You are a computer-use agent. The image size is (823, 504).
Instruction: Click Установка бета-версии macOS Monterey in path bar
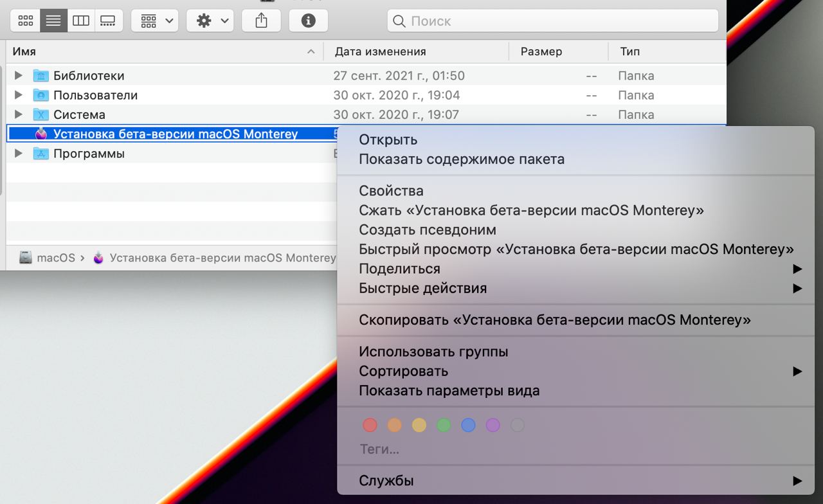point(222,258)
